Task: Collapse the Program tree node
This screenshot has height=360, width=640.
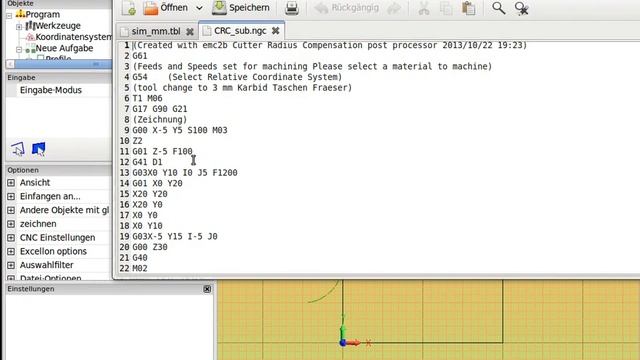Action: 9,16
